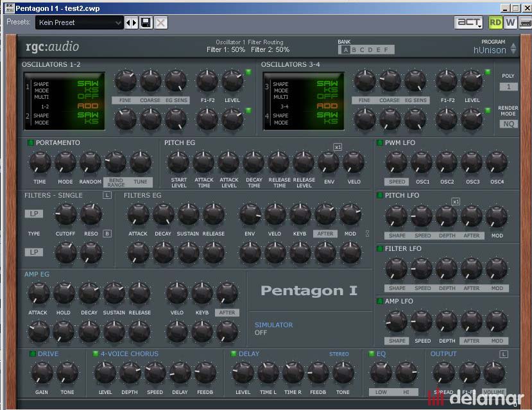This screenshot has width=532, height=410.
Task: Click the Pitch EG x1 multiplier button
Action: tap(338, 147)
